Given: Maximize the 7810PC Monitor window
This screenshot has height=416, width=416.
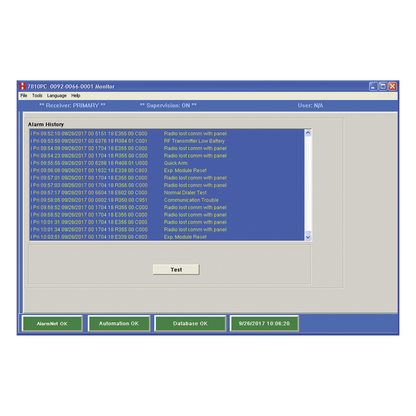Looking at the screenshot, I should 383,86.
